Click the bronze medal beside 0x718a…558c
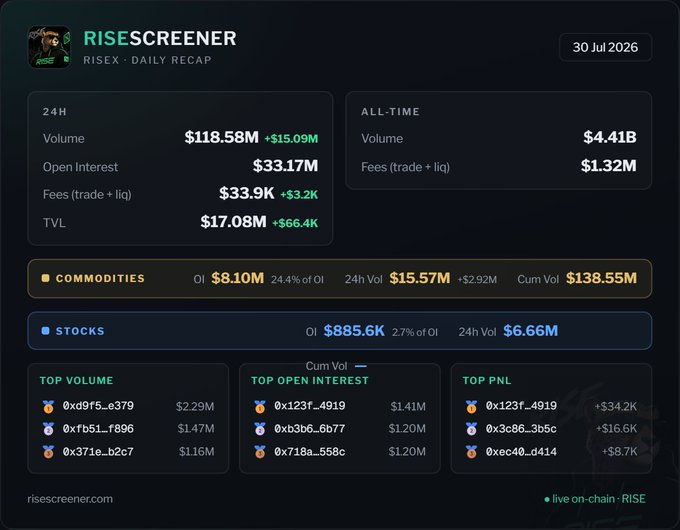The image size is (680, 530). point(260,452)
